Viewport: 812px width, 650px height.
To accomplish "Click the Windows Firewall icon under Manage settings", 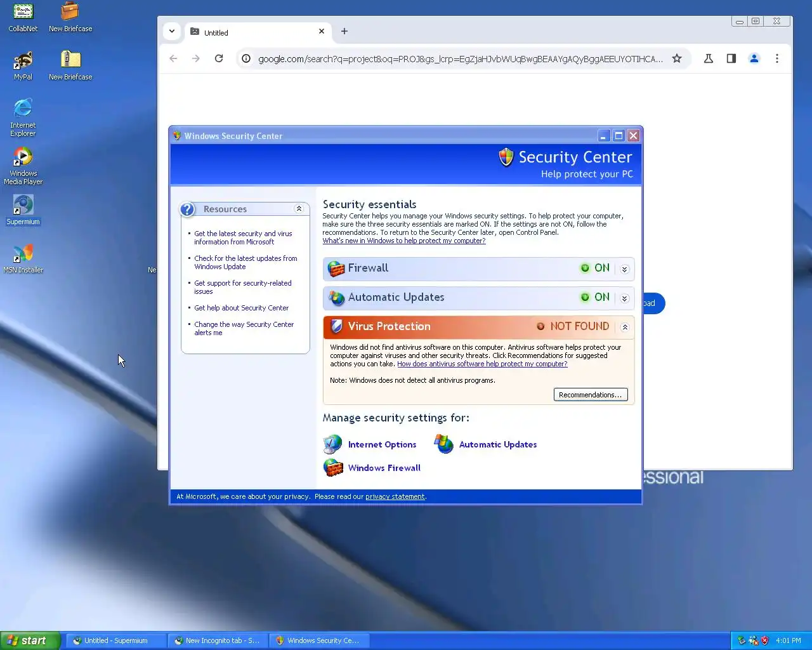I will (333, 468).
